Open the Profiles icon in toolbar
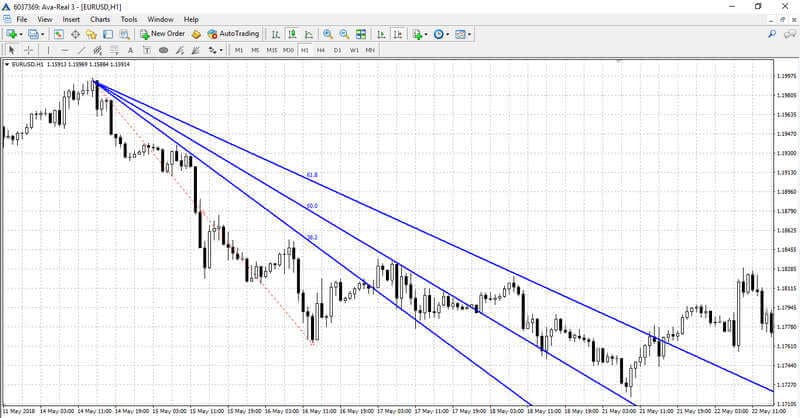The image size is (800, 418). point(33,34)
